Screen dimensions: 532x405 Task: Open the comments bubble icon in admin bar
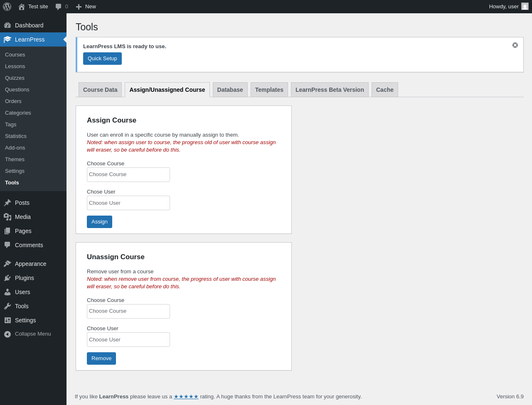(x=59, y=7)
